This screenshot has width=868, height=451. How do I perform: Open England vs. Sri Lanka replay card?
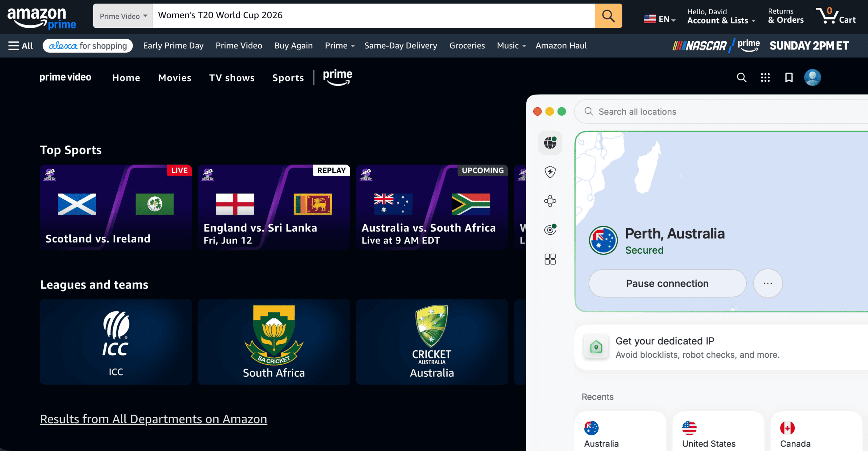tap(274, 208)
